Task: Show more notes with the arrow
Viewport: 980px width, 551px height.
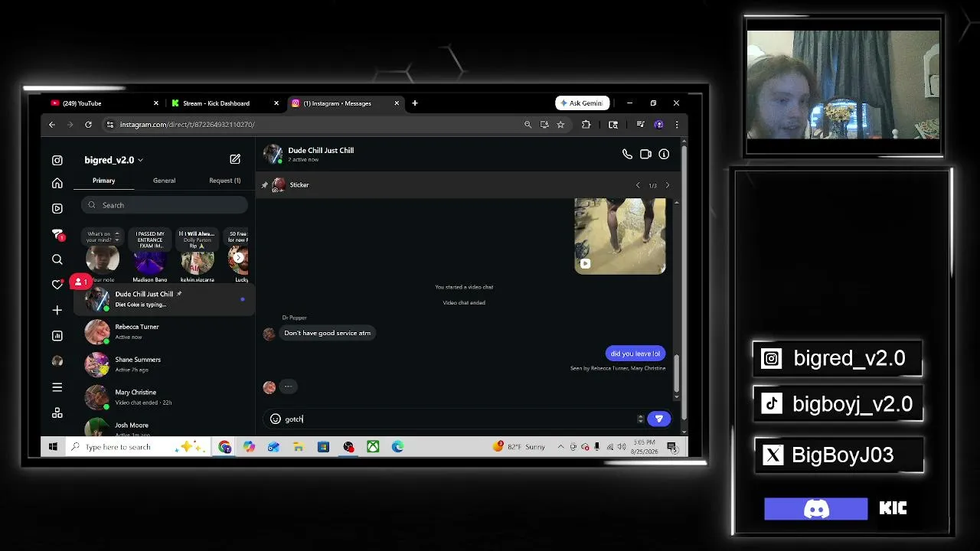Action: coord(239,258)
